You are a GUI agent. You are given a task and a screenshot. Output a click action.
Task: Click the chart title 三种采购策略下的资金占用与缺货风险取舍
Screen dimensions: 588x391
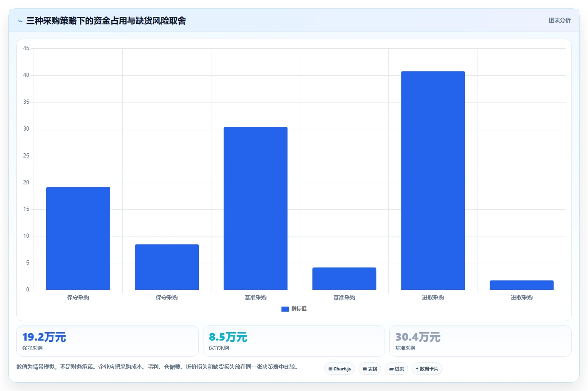tap(106, 21)
